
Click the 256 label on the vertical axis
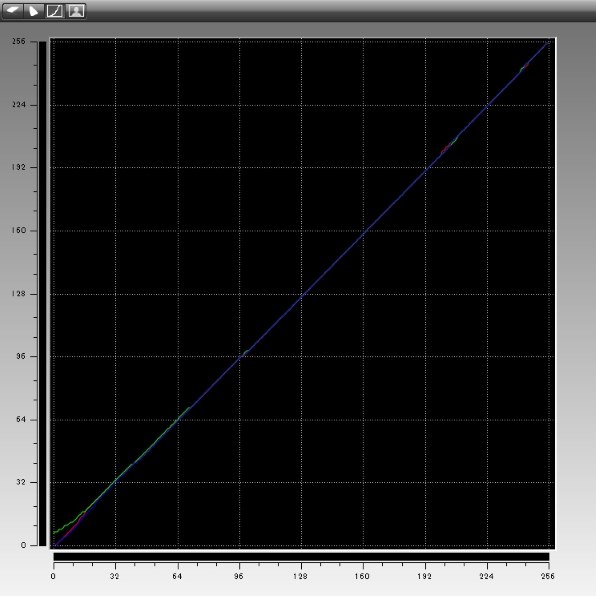coord(19,41)
